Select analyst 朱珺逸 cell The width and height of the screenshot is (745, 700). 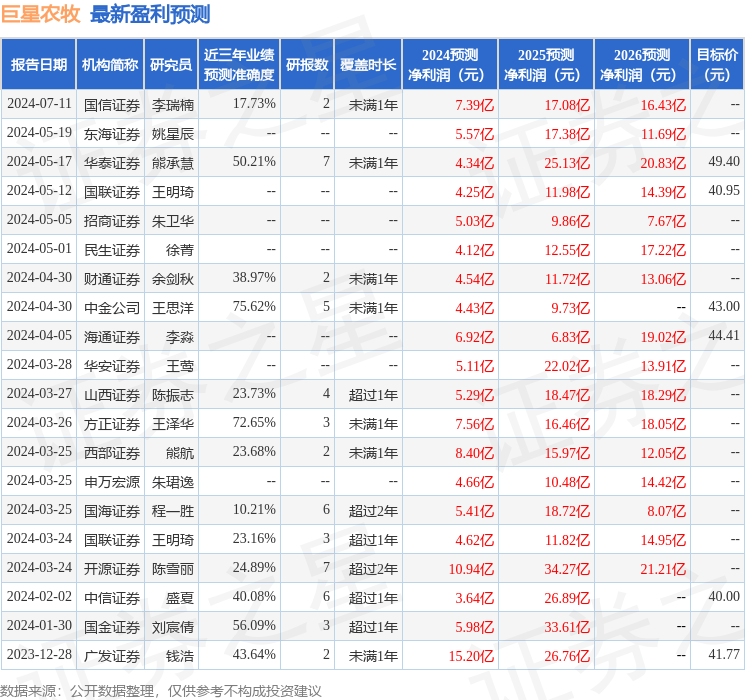172,481
